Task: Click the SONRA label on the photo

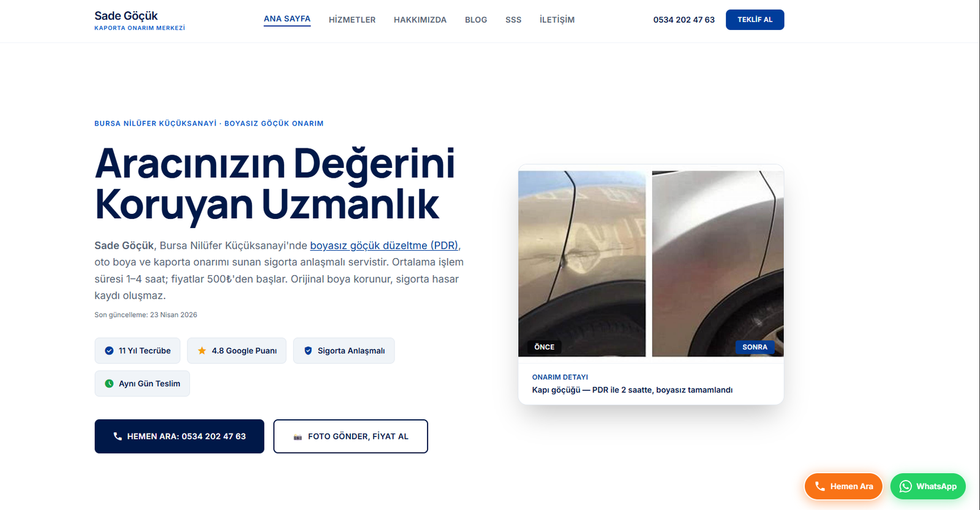Action: pos(755,347)
